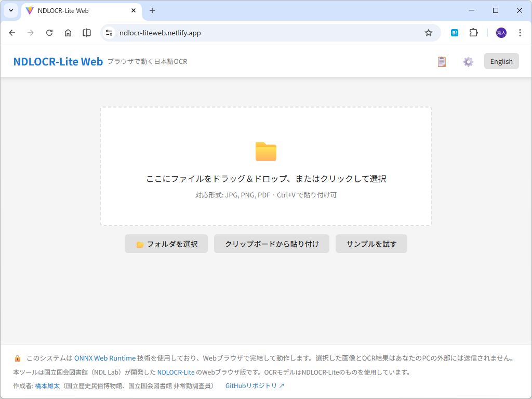Screen dimensions: 532x399
Task: Open settings via the gear icon
Action: pos(468,61)
